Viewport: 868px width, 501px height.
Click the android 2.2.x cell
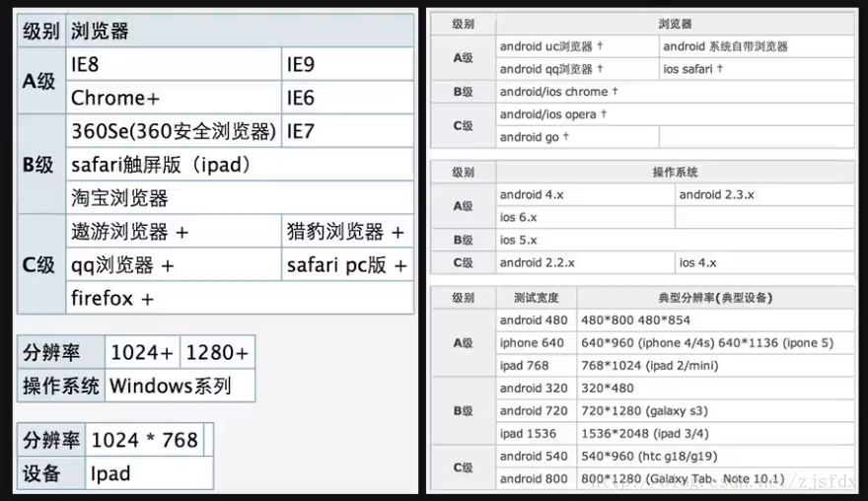click(x=585, y=263)
